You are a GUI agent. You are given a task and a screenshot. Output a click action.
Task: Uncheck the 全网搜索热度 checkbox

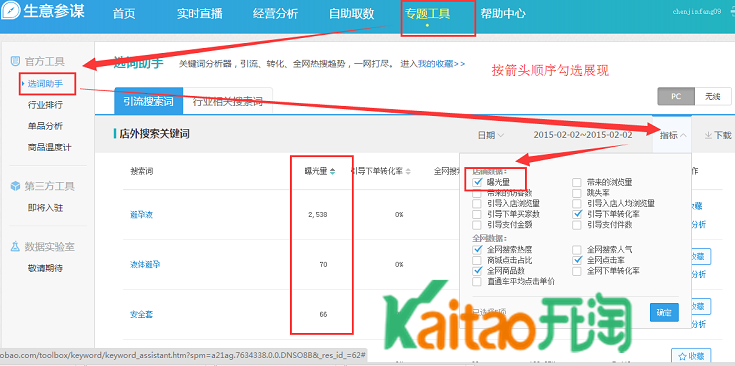tap(477, 249)
